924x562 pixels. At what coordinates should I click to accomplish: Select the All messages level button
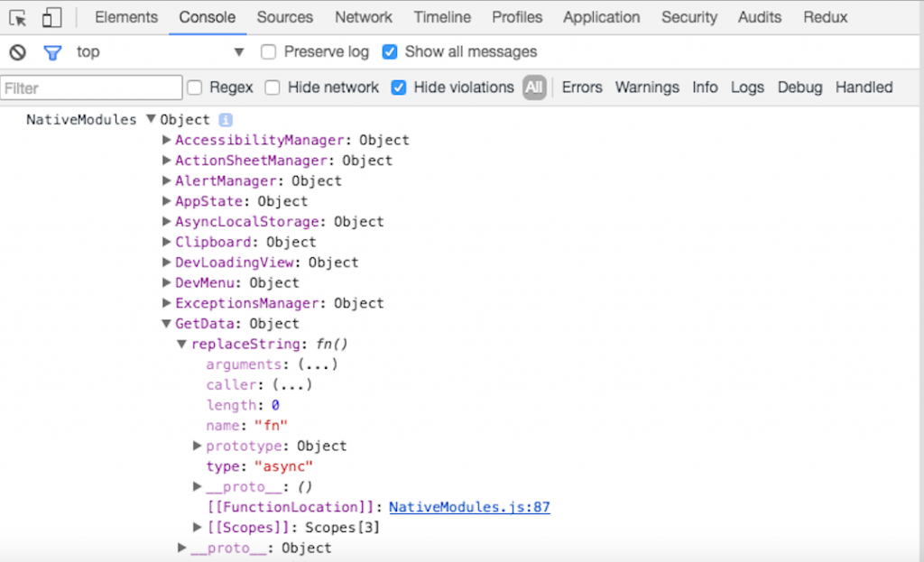[x=534, y=88]
